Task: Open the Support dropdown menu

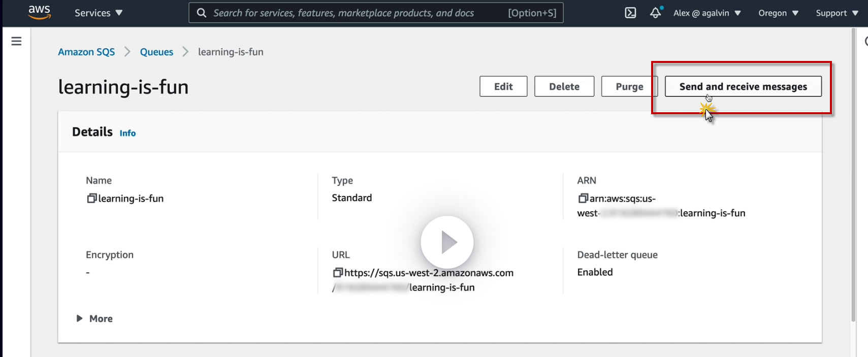Action: point(837,13)
